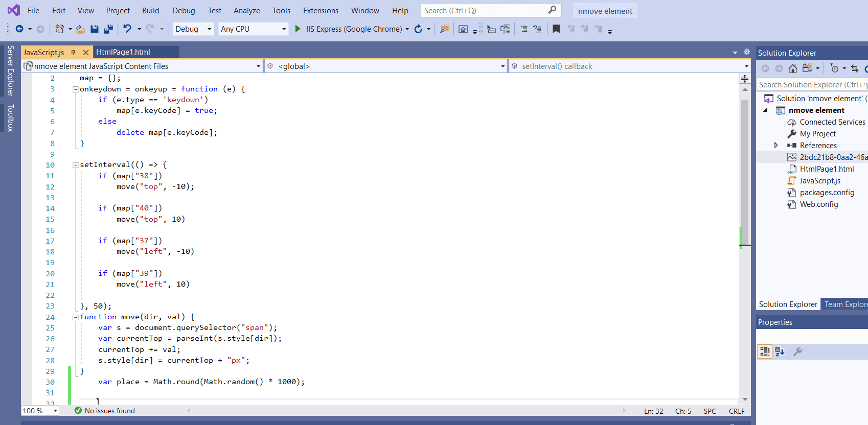Open the Debug configuration dropdown
Screen dimensions: 868x425
[194, 29]
